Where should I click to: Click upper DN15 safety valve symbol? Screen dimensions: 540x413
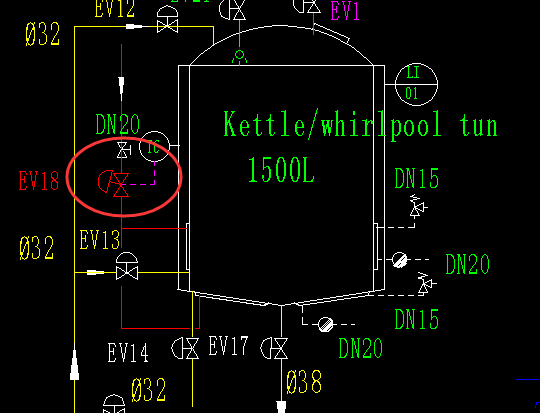tap(417, 206)
